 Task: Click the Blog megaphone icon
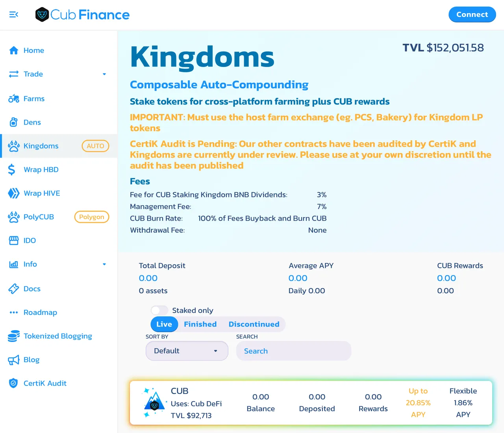point(14,360)
